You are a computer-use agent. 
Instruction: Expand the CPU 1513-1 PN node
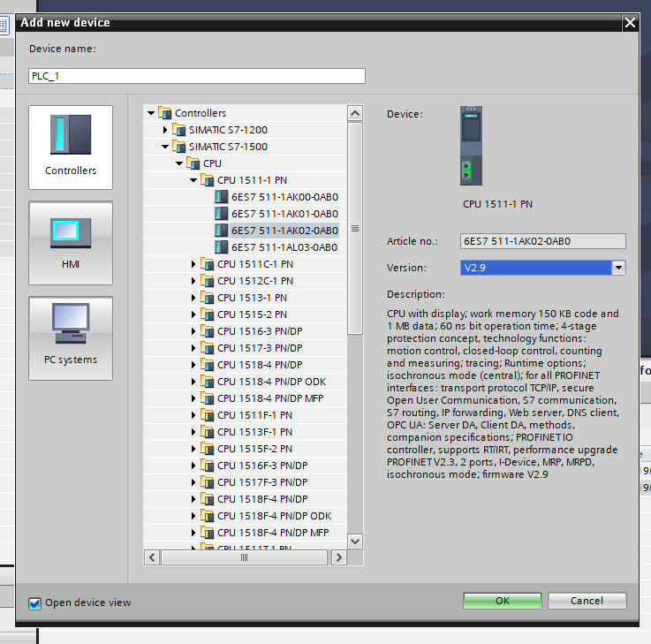193,298
